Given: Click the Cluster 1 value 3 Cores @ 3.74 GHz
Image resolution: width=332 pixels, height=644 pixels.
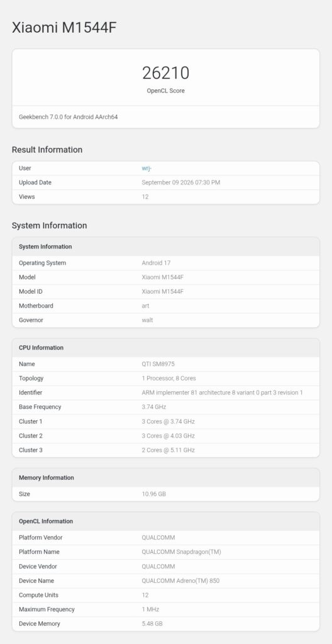Looking at the screenshot, I should (x=169, y=421).
